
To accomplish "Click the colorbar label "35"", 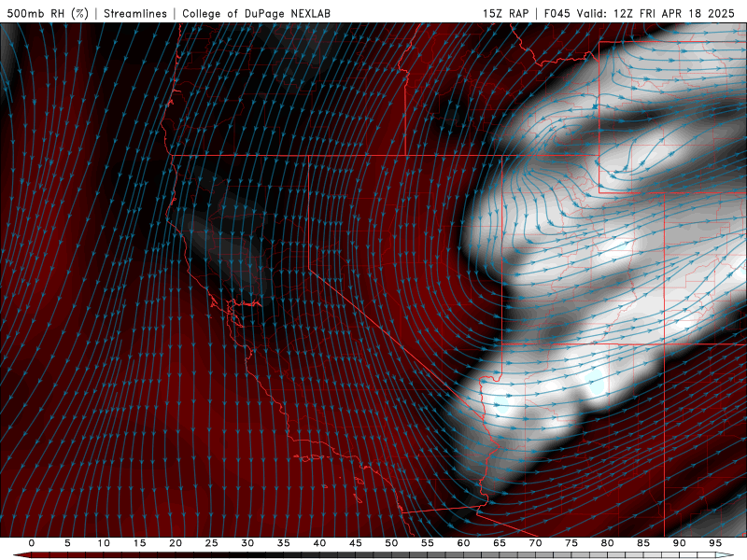I will pyautogui.click(x=284, y=543).
